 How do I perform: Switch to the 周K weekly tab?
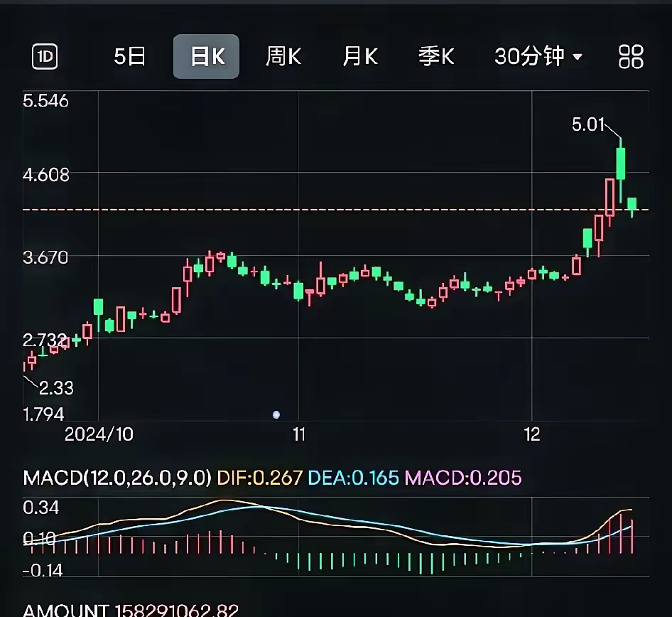(x=283, y=57)
